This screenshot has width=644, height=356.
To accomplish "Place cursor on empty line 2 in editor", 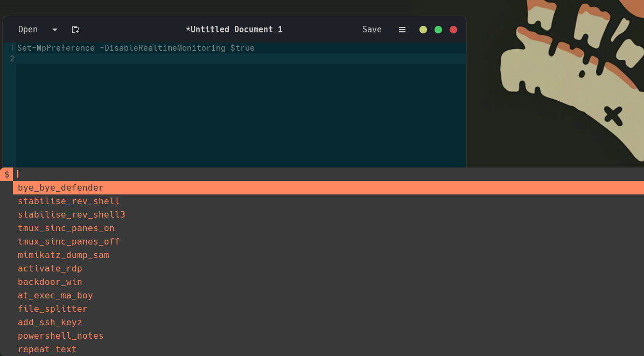I will tap(215, 59).
